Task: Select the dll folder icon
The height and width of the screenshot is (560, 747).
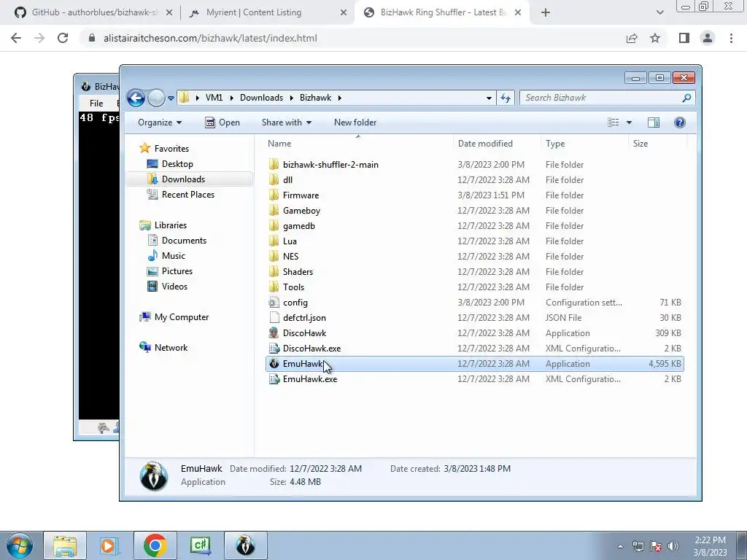Action: [x=274, y=180]
